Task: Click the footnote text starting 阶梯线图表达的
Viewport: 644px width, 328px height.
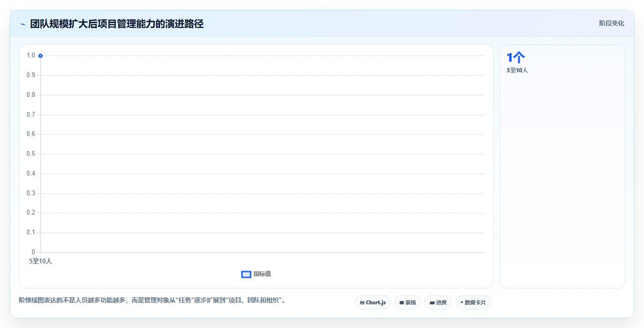Action: pos(153,300)
